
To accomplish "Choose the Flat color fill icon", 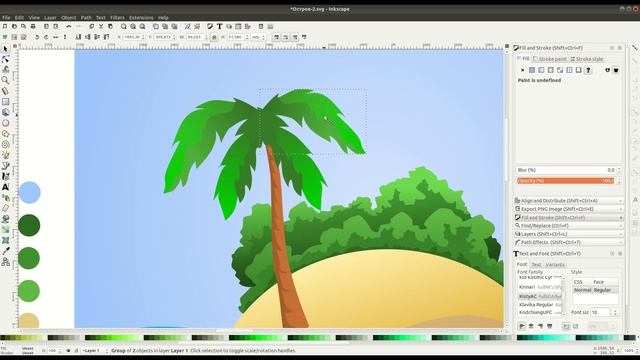I will [x=532, y=70].
